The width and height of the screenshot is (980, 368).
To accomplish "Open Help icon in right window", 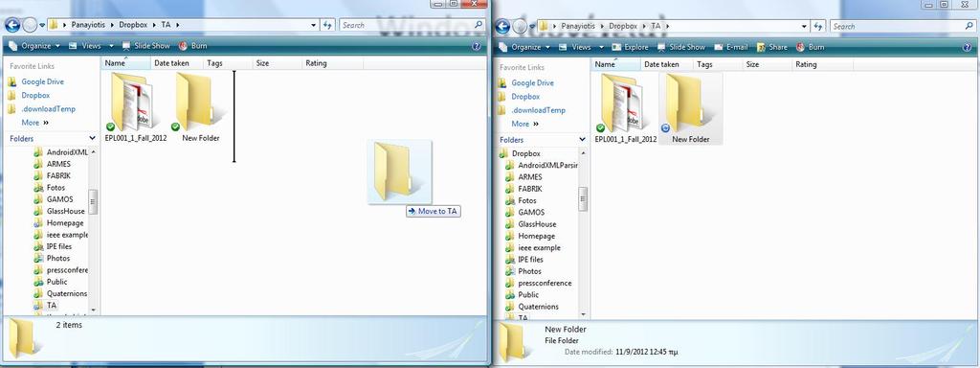I will coord(967,48).
